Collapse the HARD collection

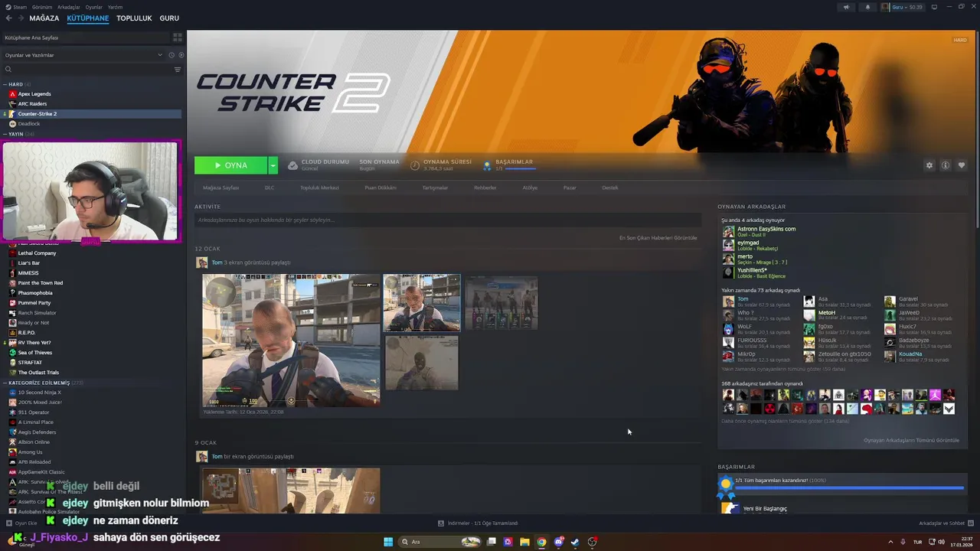[x=5, y=84]
